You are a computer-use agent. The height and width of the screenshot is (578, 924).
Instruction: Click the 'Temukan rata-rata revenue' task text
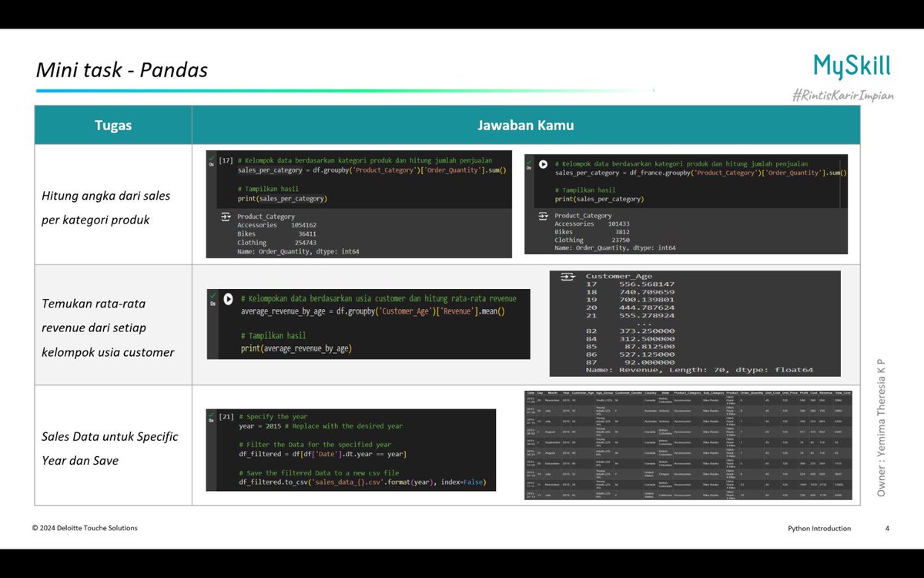[x=108, y=328]
